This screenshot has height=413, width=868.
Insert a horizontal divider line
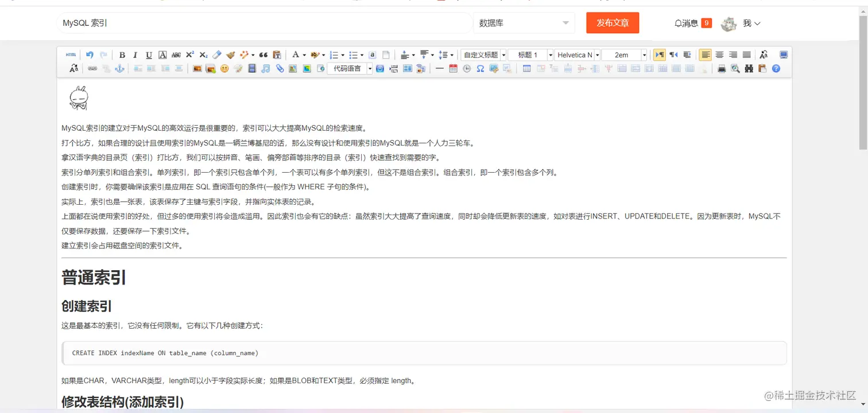439,68
